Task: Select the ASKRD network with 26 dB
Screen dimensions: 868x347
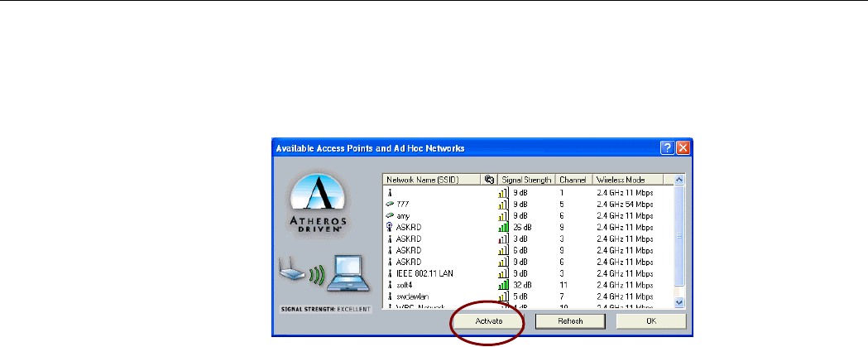Action: point(409,227)
